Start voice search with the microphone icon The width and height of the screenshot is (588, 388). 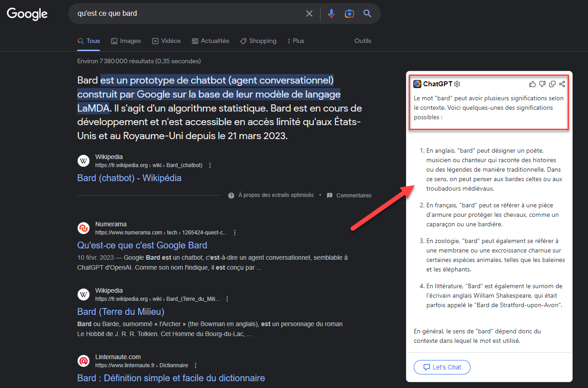[x=331, y=14]
